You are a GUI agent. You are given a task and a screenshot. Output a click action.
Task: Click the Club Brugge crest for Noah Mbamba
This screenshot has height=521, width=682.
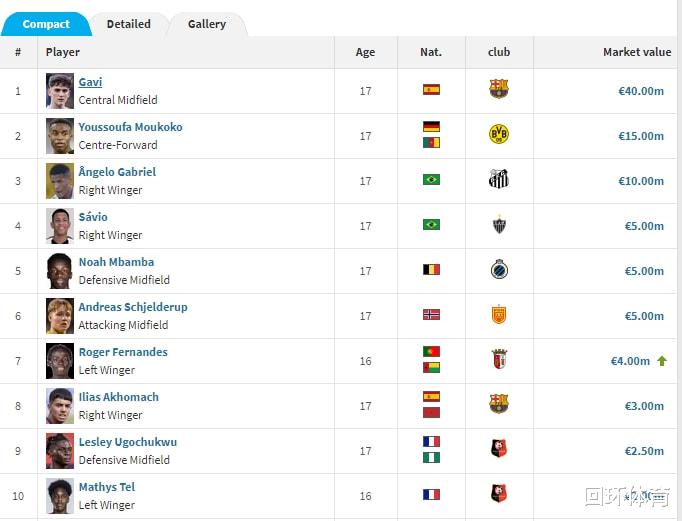click(498, 269)
